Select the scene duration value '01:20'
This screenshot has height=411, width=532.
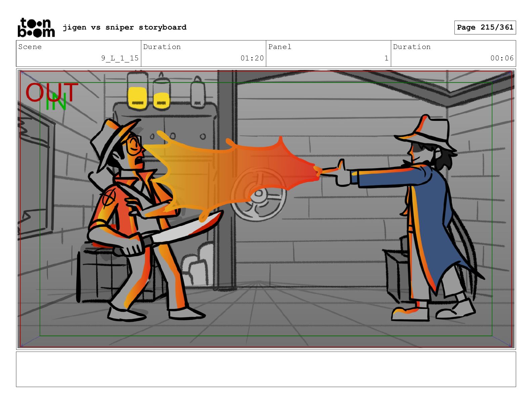point(252,58)
